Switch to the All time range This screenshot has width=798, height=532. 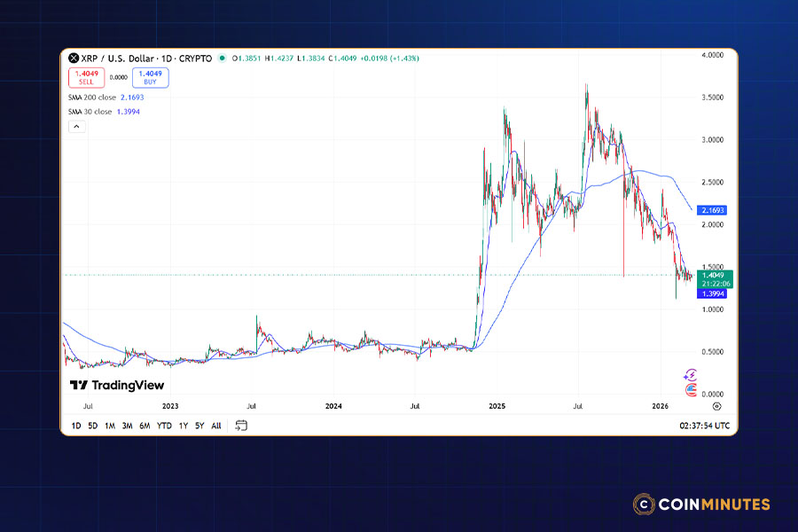(x=216, y=426)
